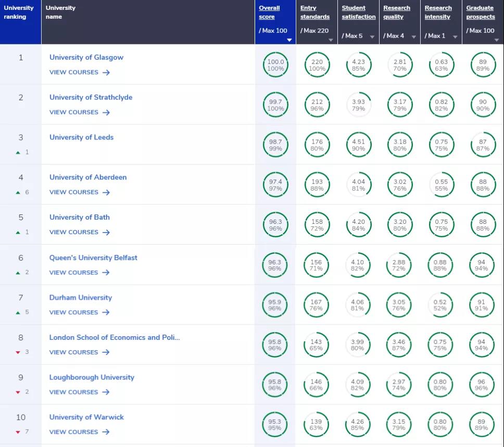Click arrow icon beside Strathclyde's View Courses
504x447 pixels.
tap(106, 112)
